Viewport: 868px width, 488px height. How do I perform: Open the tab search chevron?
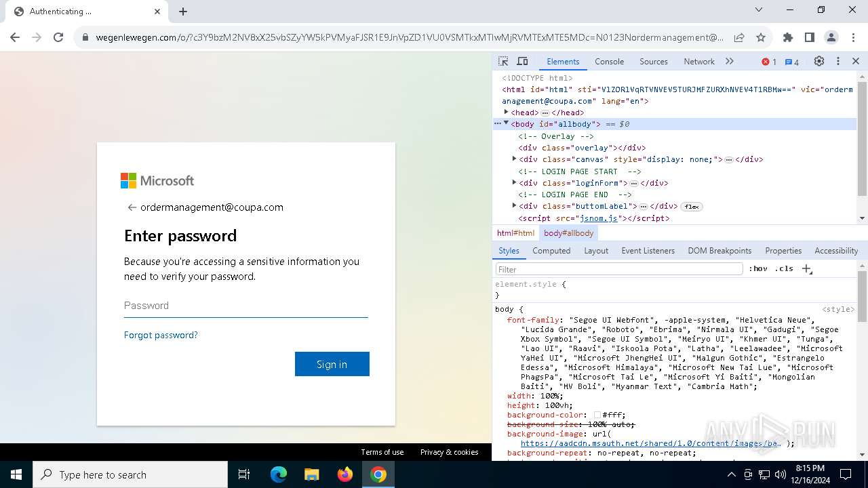759,9
